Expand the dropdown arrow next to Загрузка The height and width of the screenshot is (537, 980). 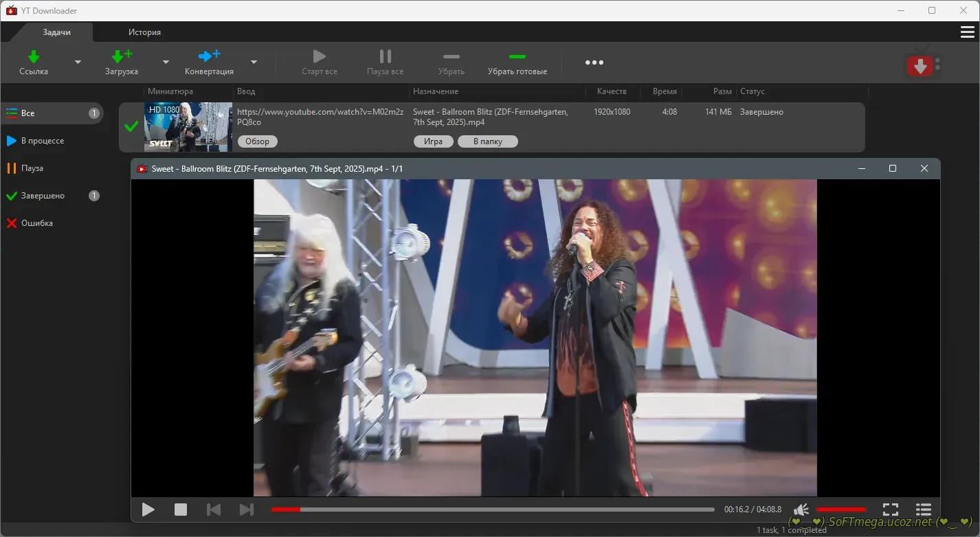(166, 62)
